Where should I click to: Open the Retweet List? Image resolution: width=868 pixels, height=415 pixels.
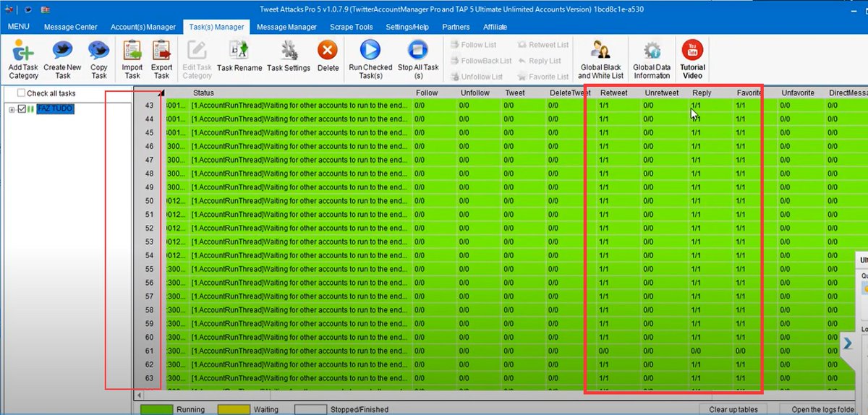542,45
